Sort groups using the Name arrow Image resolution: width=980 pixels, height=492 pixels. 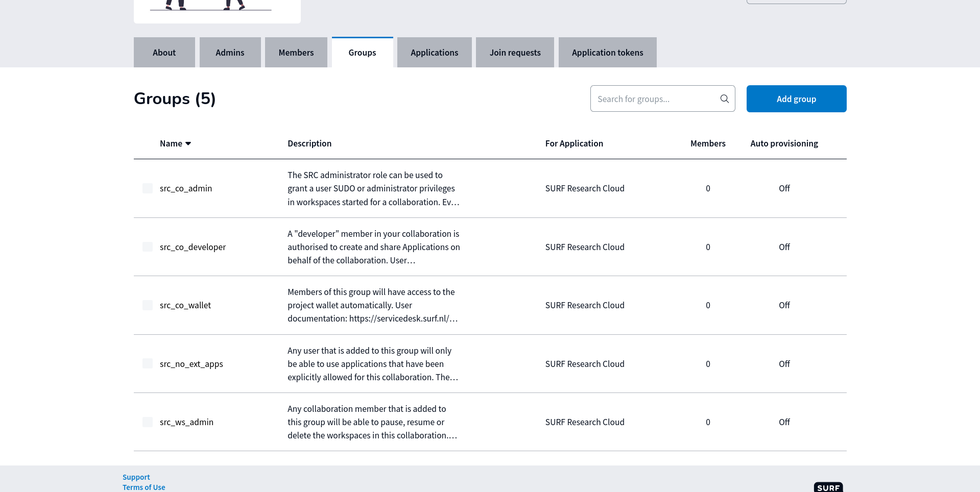pyautogui.click(x=188, y=143)
